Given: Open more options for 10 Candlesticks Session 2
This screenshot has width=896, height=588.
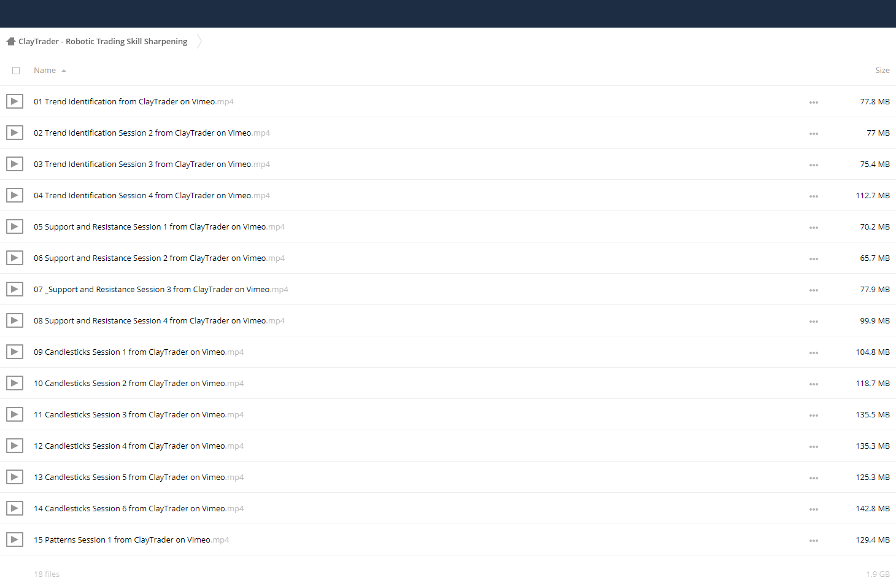Looking at the screenshot, I should (x=814, y=384).
